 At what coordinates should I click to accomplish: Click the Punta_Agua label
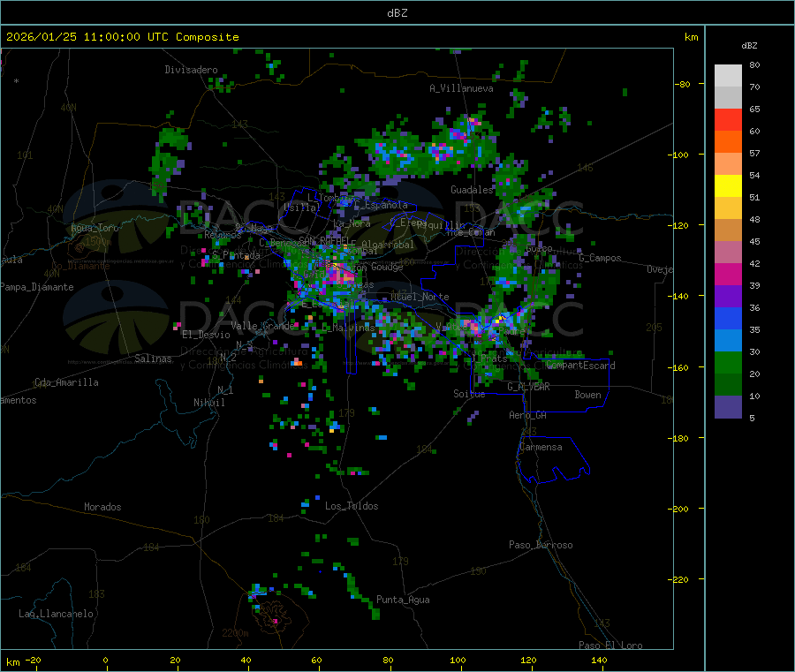(x=403, y=600)
